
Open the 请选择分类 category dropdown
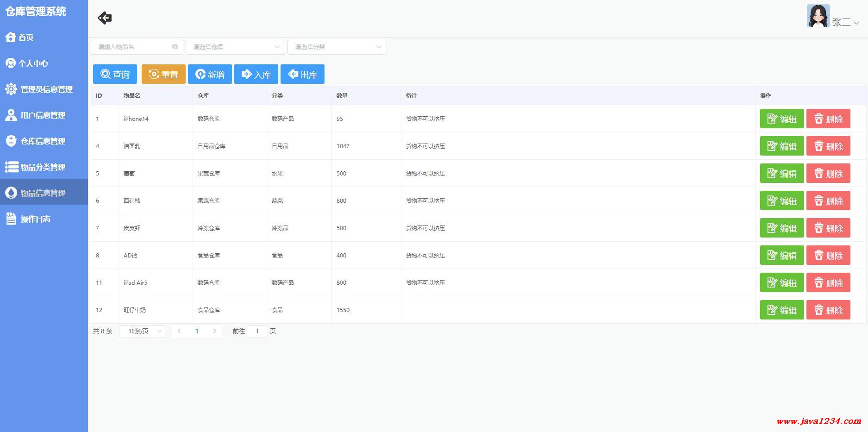pyautogui.click(x=337, y=47)
